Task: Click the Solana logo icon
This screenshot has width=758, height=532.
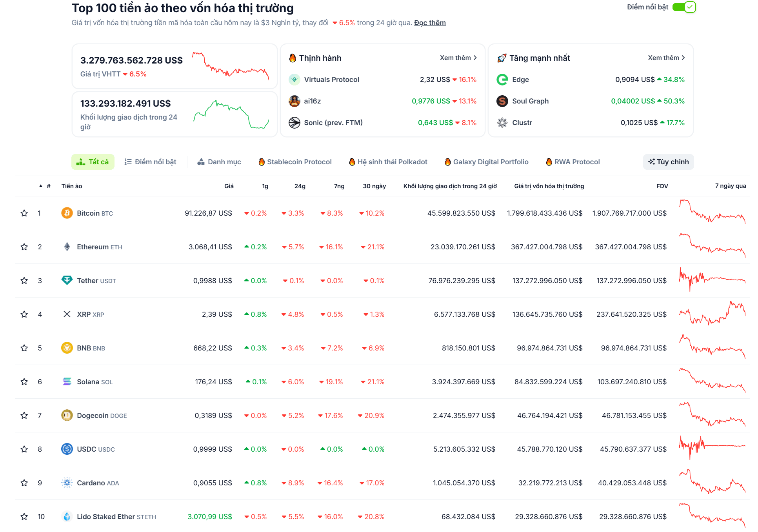Action: click(x=67, y=381)
